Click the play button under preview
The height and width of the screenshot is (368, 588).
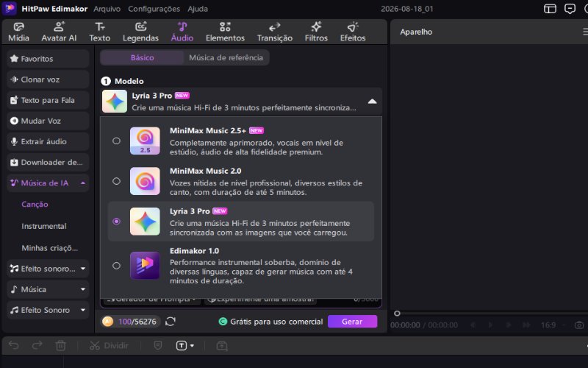490,325
